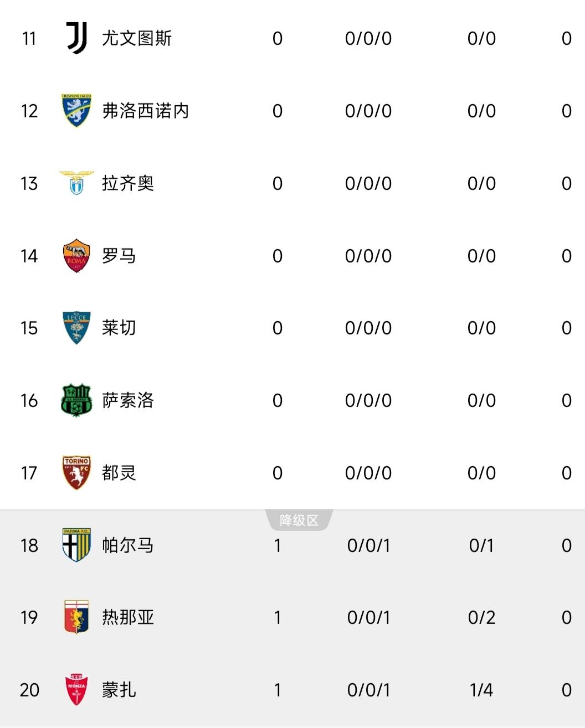Tap Monza's 1/4 goals record
The height and width of the screenshot is (728, 585).
pos(481,690)
